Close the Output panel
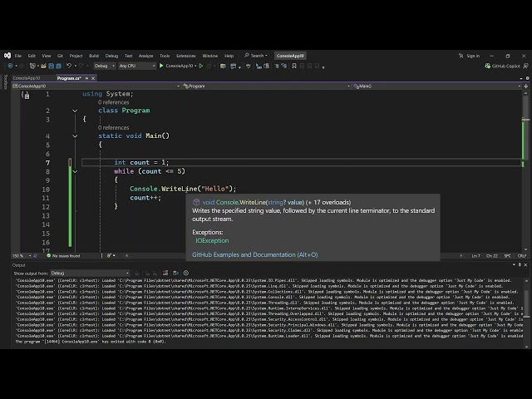The height and width of the screenshot is (399, 532). coord(525,264)
